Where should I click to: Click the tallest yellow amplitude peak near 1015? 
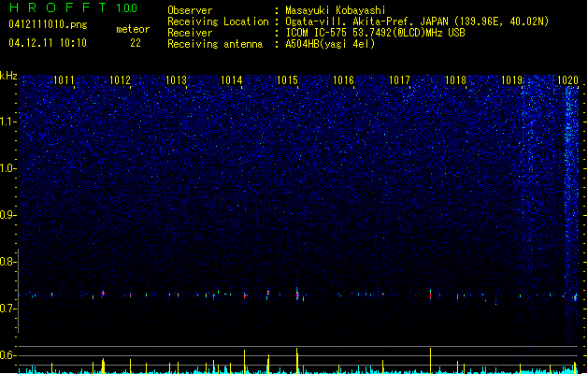click(297, 361)
